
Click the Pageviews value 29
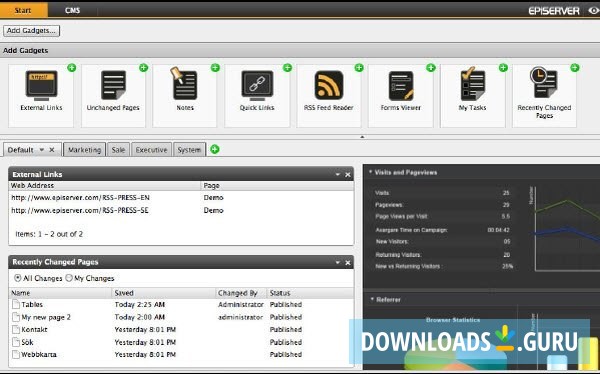(506, 205)
